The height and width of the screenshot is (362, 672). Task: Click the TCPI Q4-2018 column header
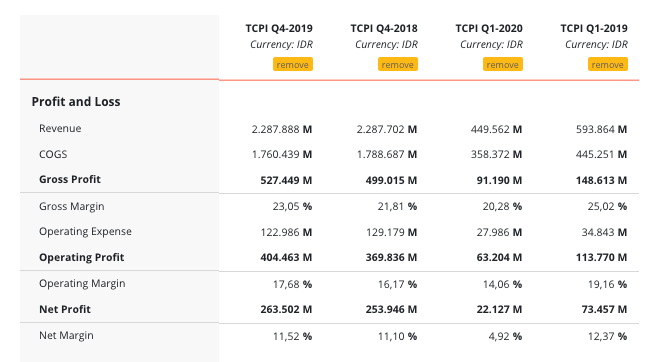point(384,28)
